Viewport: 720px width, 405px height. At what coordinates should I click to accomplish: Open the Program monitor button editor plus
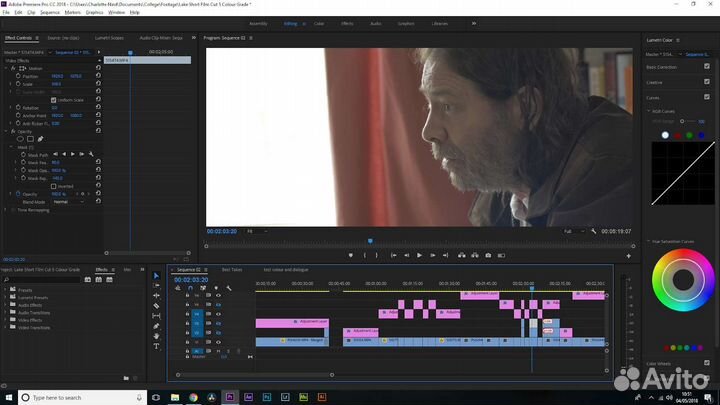pyautogui.click(x=629, y=256)
